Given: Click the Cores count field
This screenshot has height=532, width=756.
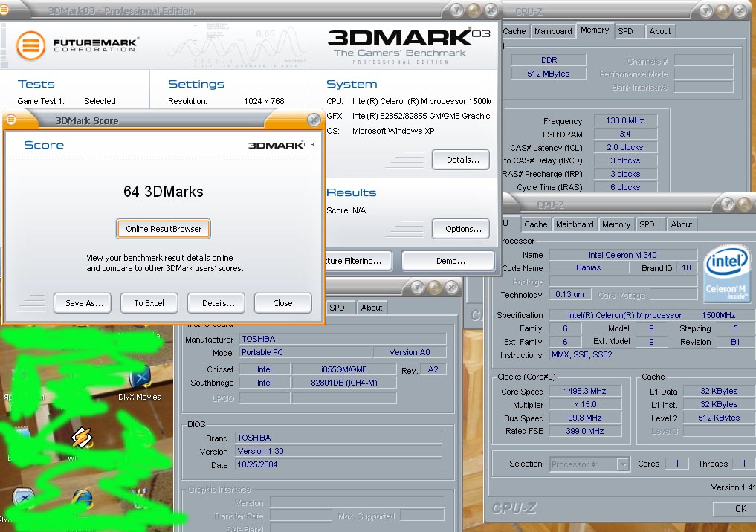Looking at the screenshot, I should 676,464.
